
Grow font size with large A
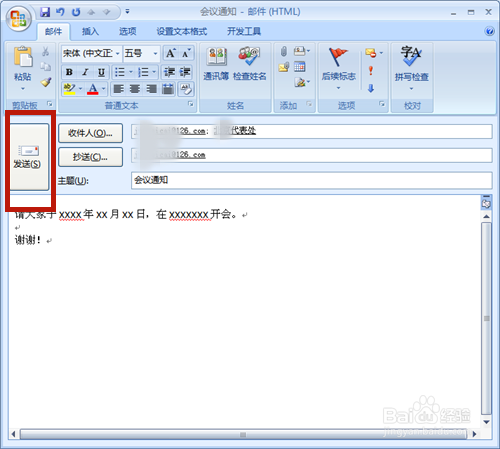click(x=171, y=53)
